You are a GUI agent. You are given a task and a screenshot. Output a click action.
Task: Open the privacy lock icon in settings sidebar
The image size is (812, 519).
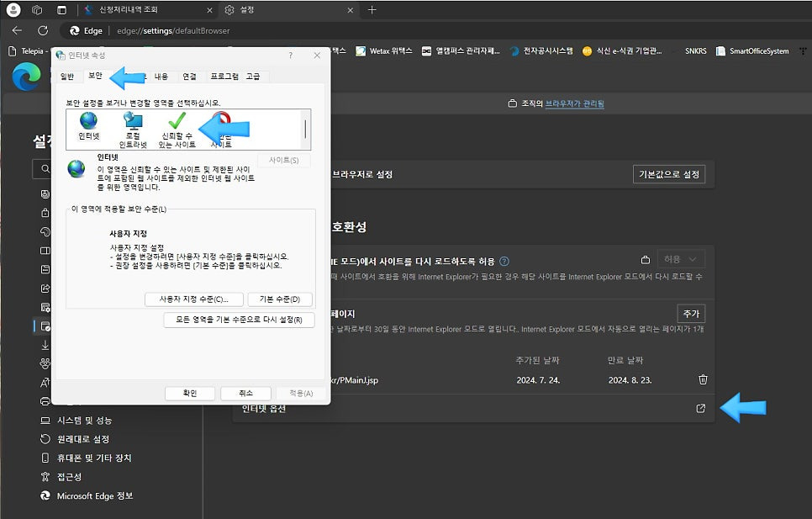click(x=45, y=212)
